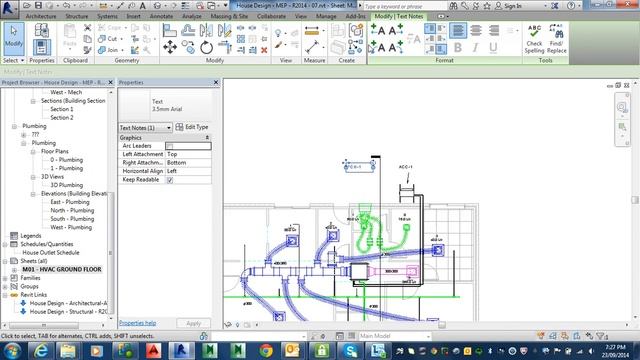Select the Align tool
This screenshot has width=640, height=360.
[x=169, y=30]
